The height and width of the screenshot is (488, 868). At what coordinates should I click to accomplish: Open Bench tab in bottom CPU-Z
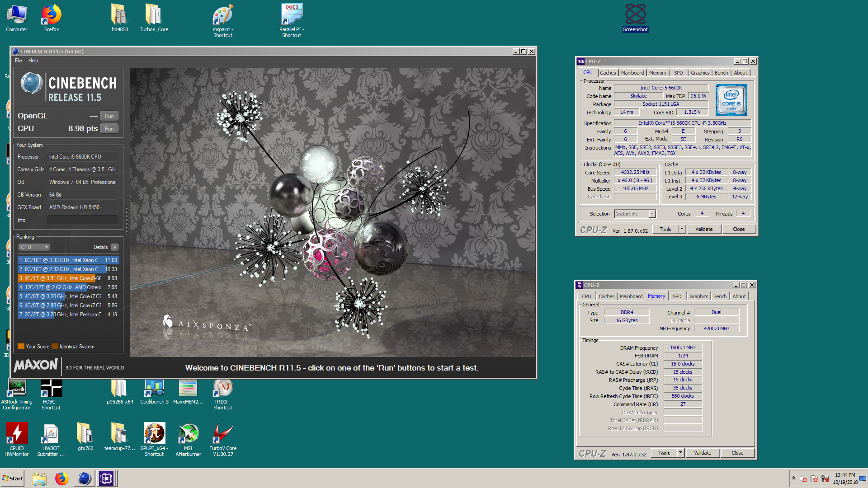(720, 296)
